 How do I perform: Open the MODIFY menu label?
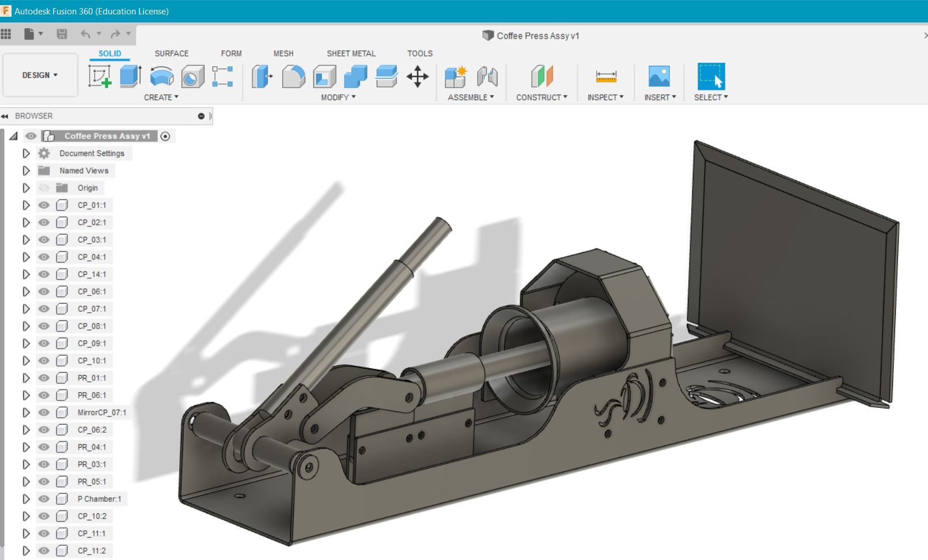[338, 97]
